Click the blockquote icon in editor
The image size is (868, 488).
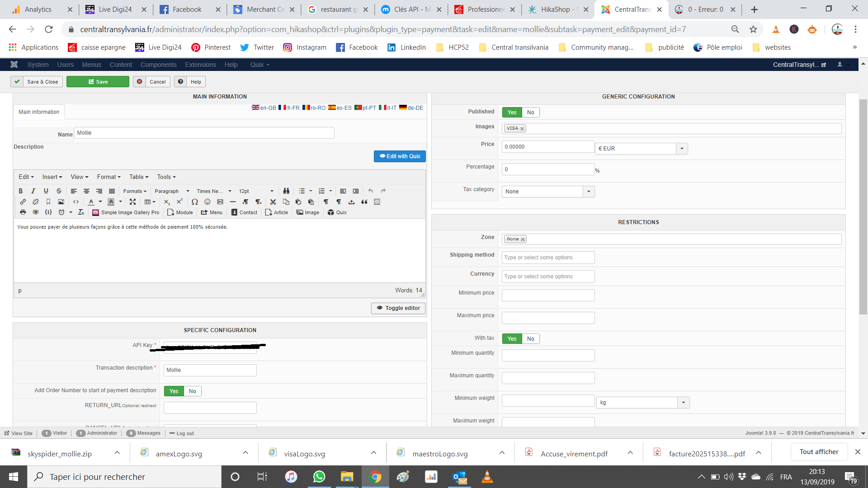pos(364,202)
